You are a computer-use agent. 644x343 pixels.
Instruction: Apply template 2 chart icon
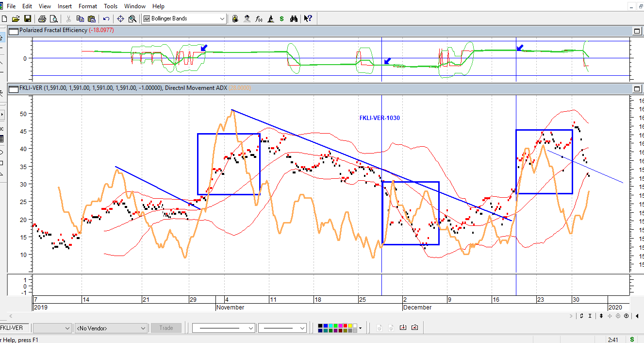tap(414, 327)
